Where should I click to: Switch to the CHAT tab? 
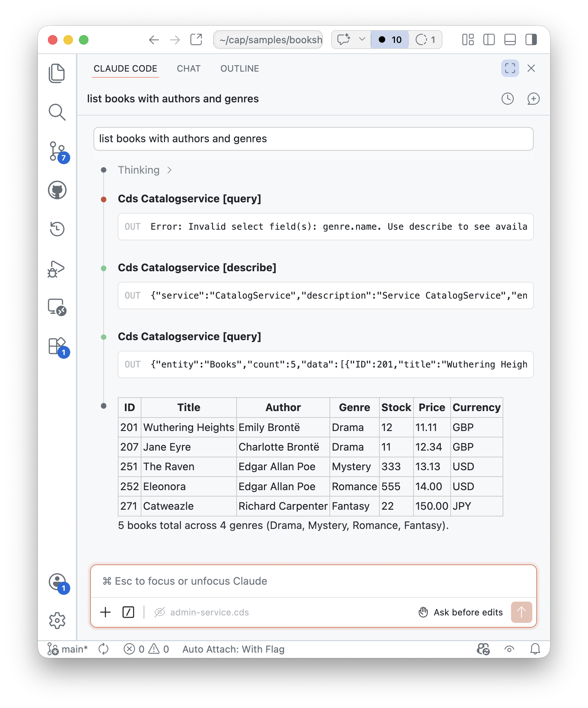click(189, 69)
